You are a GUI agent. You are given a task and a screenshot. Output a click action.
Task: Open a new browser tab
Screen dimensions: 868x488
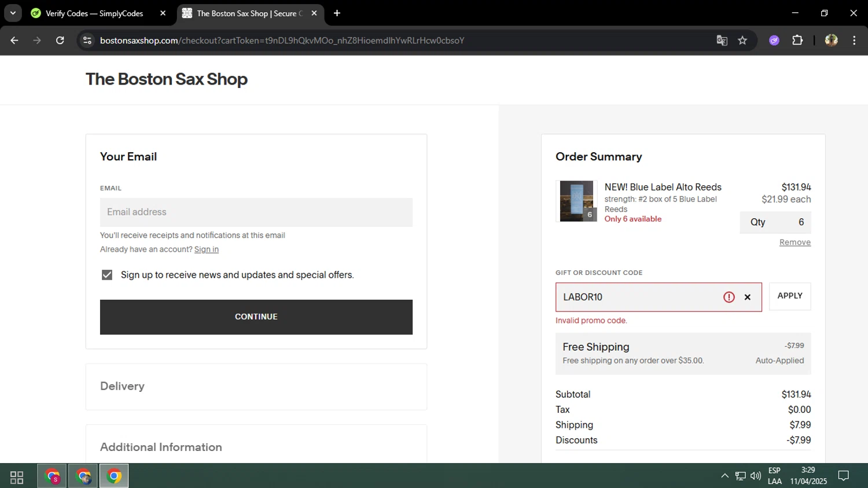[337, 13]
